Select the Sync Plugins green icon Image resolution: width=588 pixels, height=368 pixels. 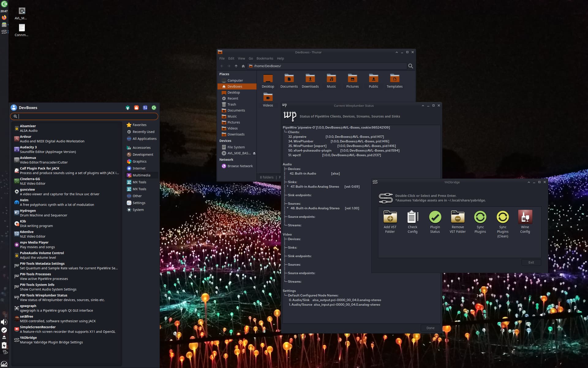pos(480,217)
